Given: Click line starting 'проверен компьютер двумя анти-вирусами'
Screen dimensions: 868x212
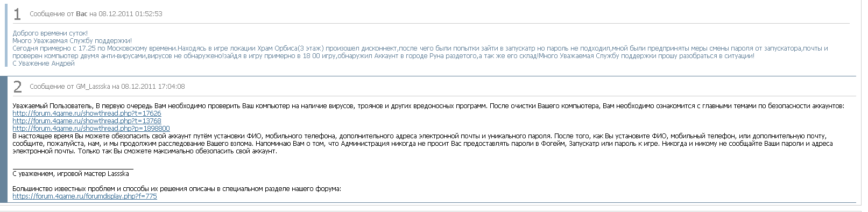Looking at the screenshot, I should pyautogui.click(x=384, y=56).
